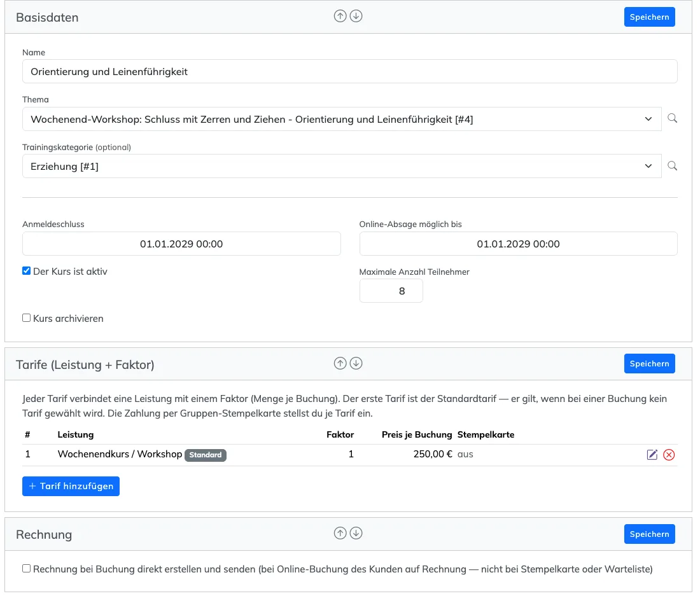
Task: Click the '250,00 €' price value
Action: [x=433, y=454]
